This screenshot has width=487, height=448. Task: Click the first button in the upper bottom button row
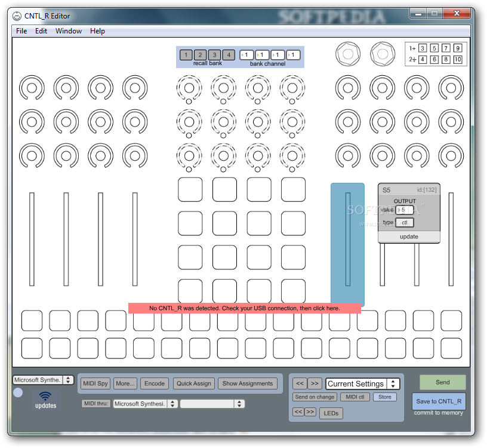coord(32,321)
